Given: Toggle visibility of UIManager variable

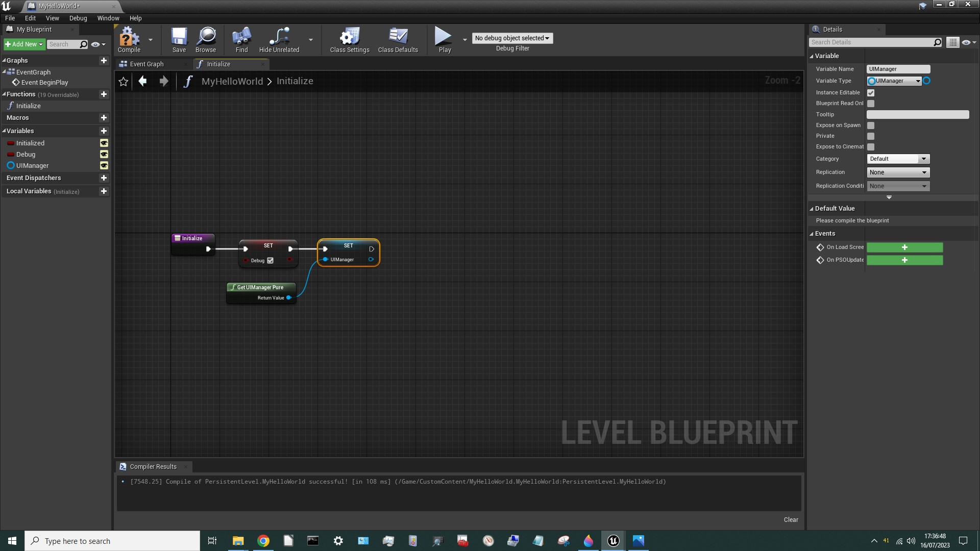Looking at the screenshot, I should (x=104, y=166).
